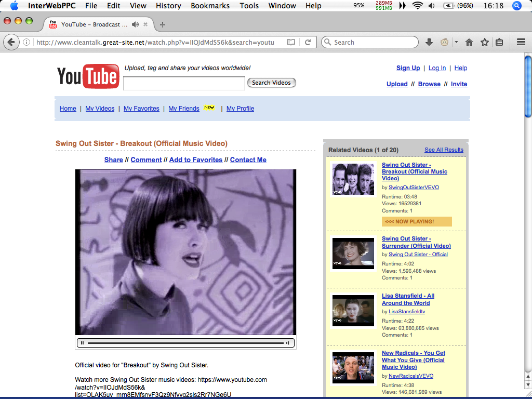Click the player volume icon
Screen dimensions: 532x399
(x=288, y=343)
